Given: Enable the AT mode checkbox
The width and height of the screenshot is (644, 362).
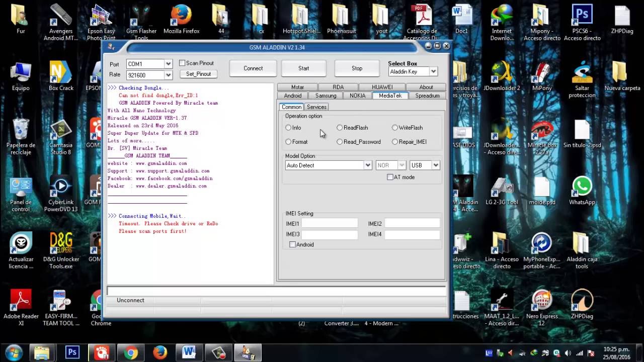Looking at the screenshot, I should (390, 177).
